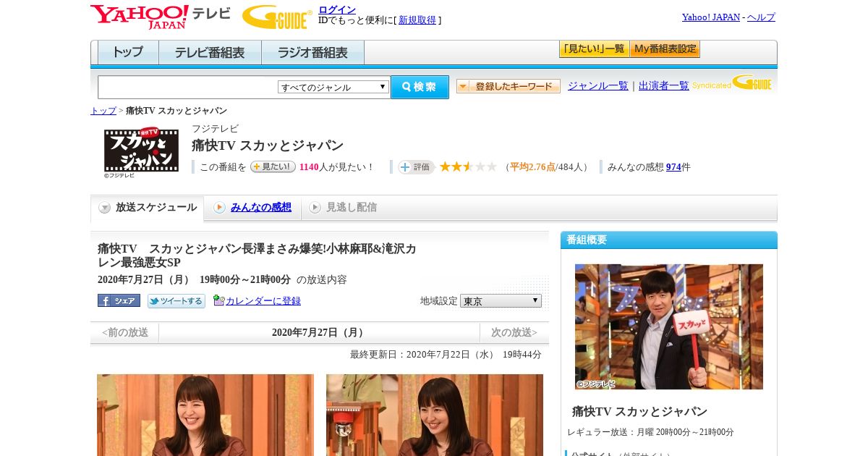Click the フジテレビ broadcaster label
The width and height of the screenshot is (868, 456).
[x=215, y=129]
